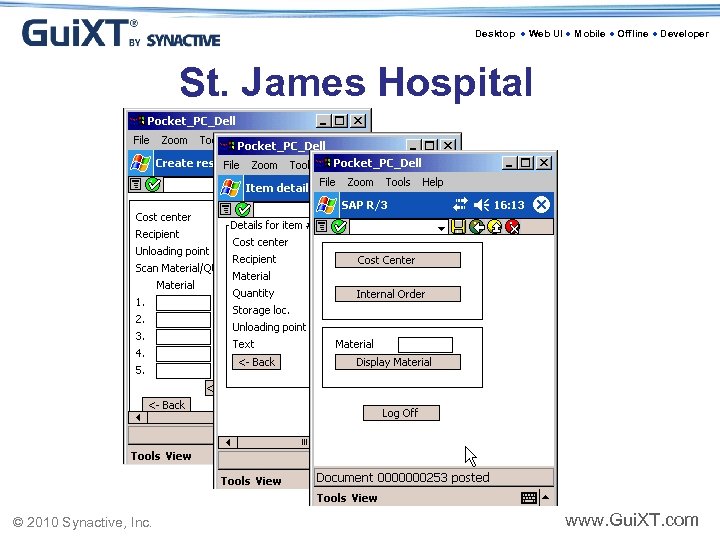Image resolution: width=720 pixels, height=540 pixels.
Task: Click Windows Start flag in SAP R/3 bar
Action: pos(326,205)
